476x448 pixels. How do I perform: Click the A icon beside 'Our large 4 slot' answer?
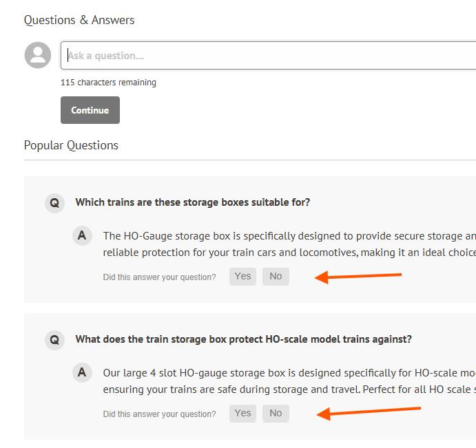pos(82,372)
